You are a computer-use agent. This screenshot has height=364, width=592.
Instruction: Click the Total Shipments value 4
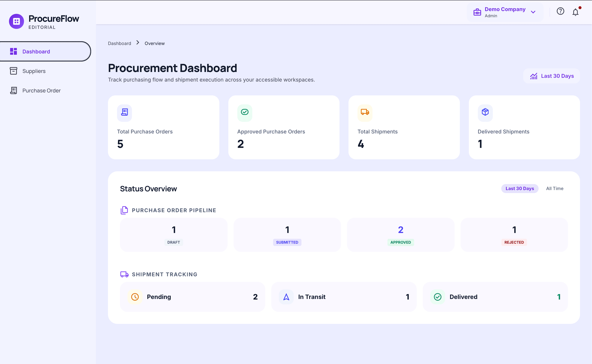pyautogui.click(x=361, y=144)
